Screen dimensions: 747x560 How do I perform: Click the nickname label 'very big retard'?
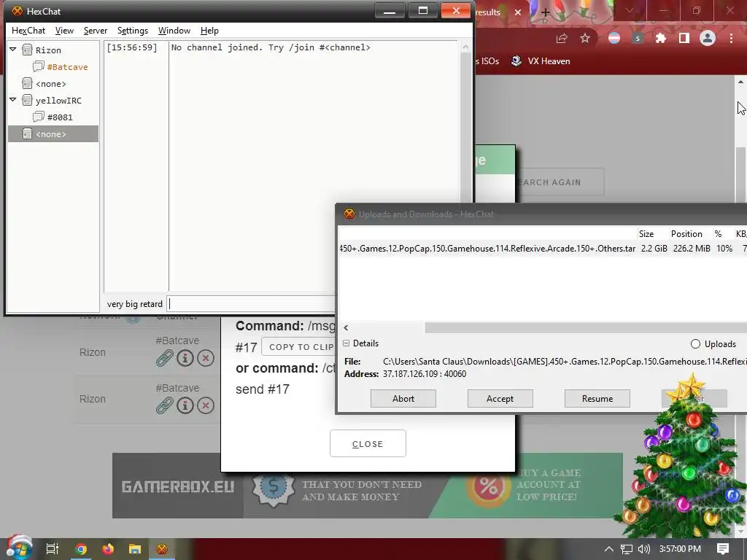point(135,304)
